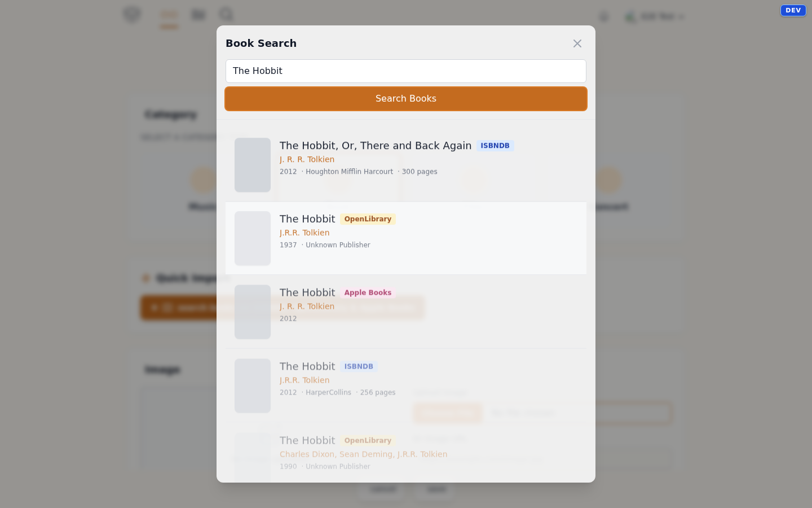Click the book search text field
The width and height of the screenshot is (812, 508).
[x=406, y=71]
